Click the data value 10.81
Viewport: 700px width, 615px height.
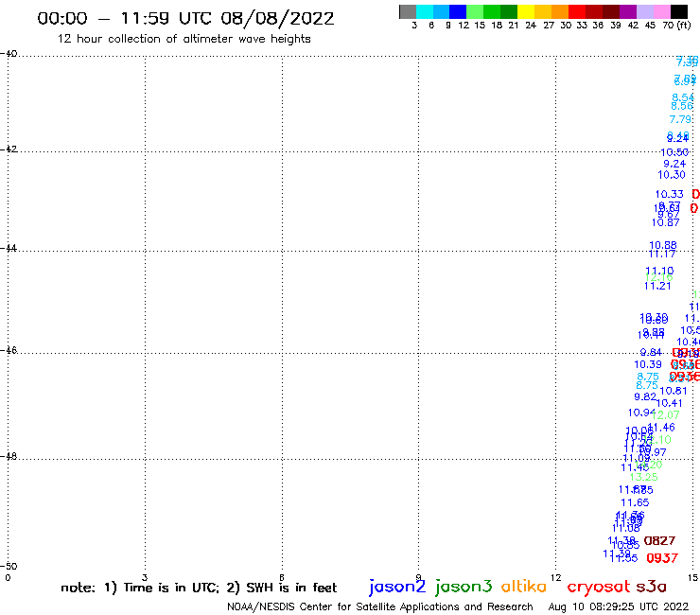pyautogui.click(x=674, y=391)
